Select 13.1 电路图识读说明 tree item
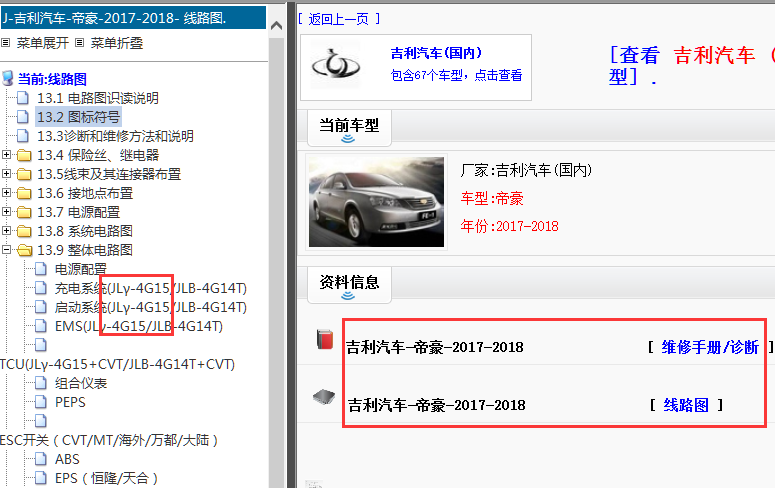 pos(98,98)
